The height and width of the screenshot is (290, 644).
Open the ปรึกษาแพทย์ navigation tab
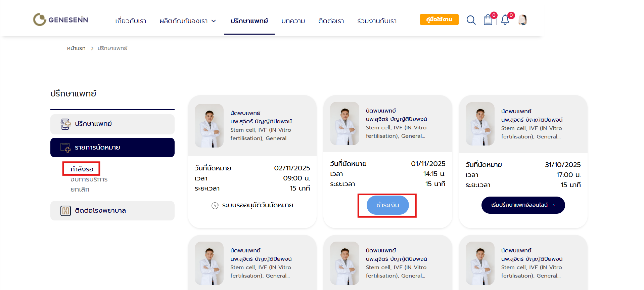[249, 21]
